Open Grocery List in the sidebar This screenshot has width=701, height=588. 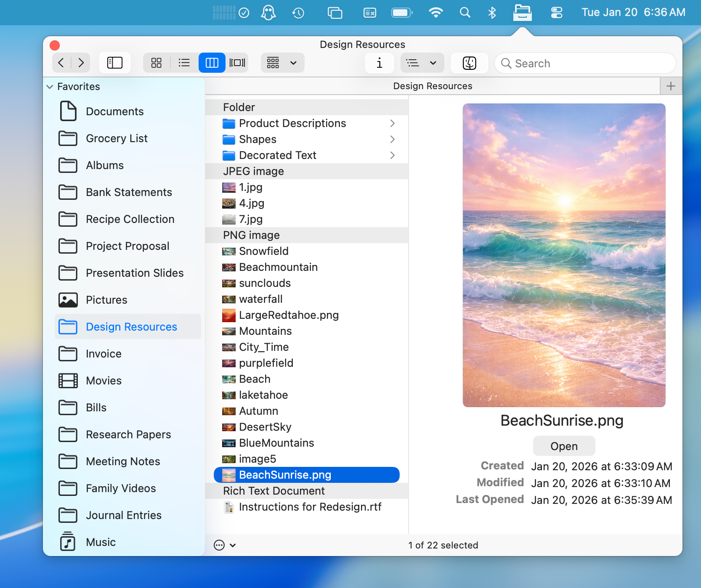pyautogui.click(x=117, y=138)
